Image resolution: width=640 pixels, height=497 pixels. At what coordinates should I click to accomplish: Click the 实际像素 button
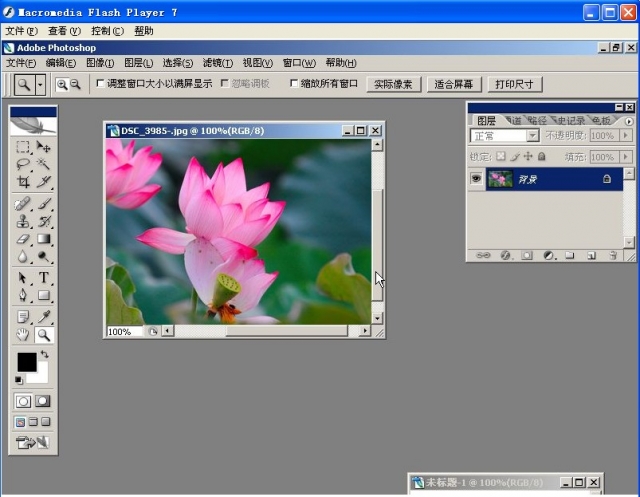click(x=393, y=84)
